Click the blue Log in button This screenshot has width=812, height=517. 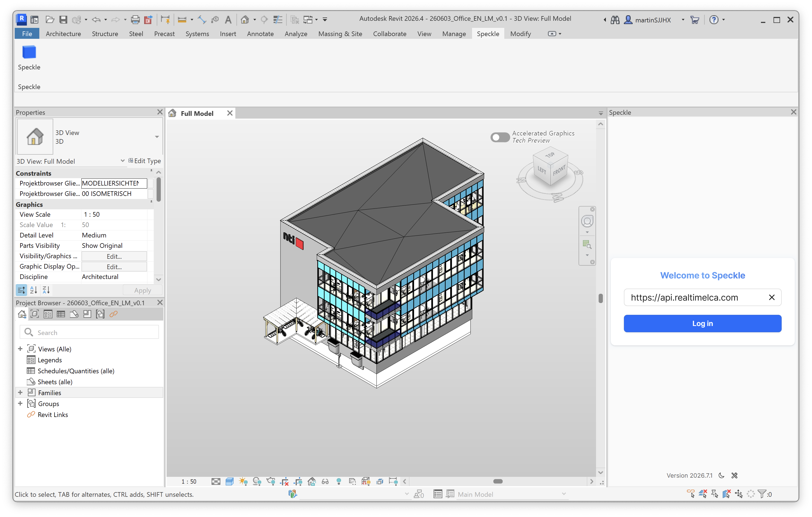pyautogui.click(x=703, y=323)
